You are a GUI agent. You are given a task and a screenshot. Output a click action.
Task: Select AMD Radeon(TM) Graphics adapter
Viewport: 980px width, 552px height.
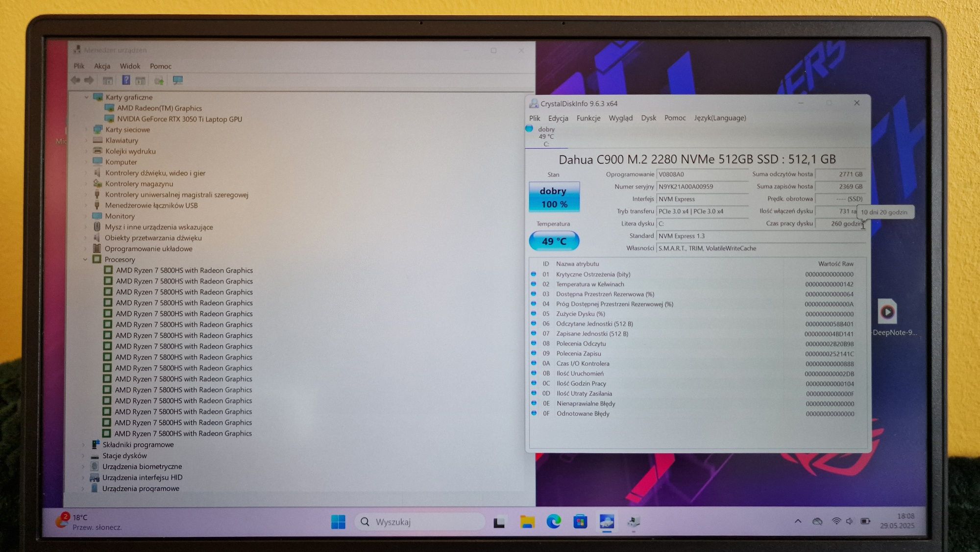point(159,108)
